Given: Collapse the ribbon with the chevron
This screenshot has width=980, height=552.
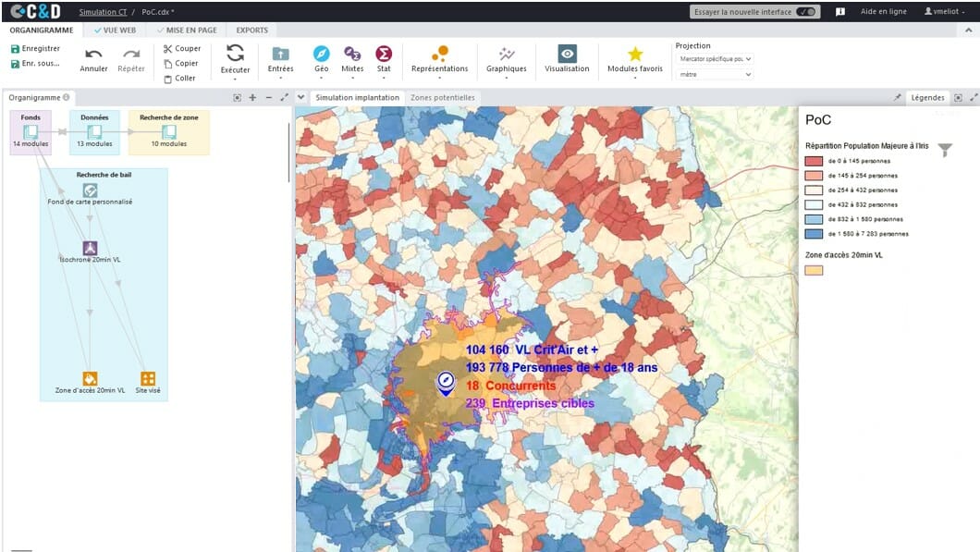Looking at the screenshot, I should (301, 97).
